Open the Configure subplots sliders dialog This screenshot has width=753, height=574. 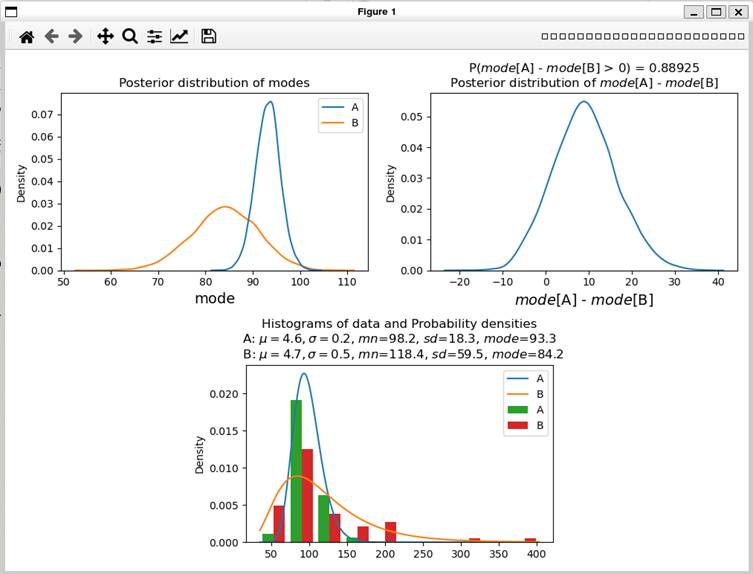(154, 36)
